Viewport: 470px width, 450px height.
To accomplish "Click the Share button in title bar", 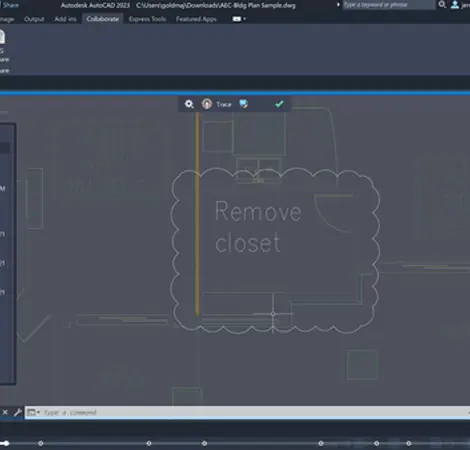I will (x=10, y=5).
